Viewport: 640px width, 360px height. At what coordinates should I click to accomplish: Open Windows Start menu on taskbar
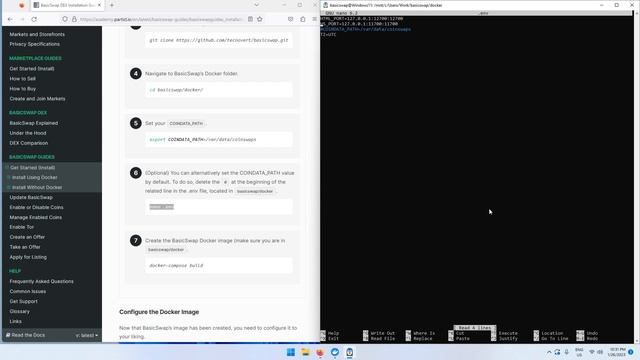click(291, 352)
